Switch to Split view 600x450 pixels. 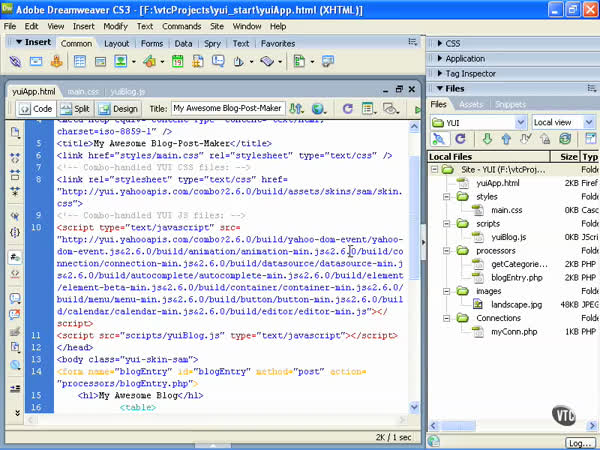pos(75,108)
